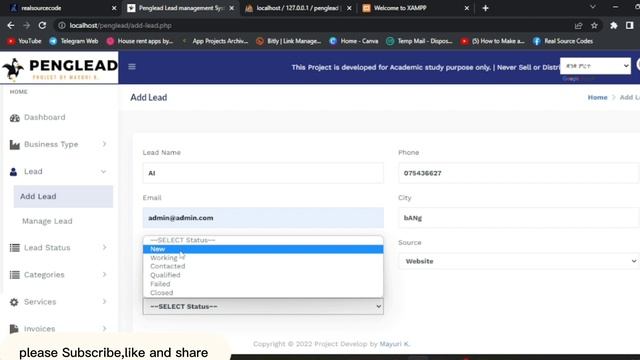Close the Welcome to XAMPP tab
Image resolution: width=640 pixels, height=360 pixels.
point(467,8)
